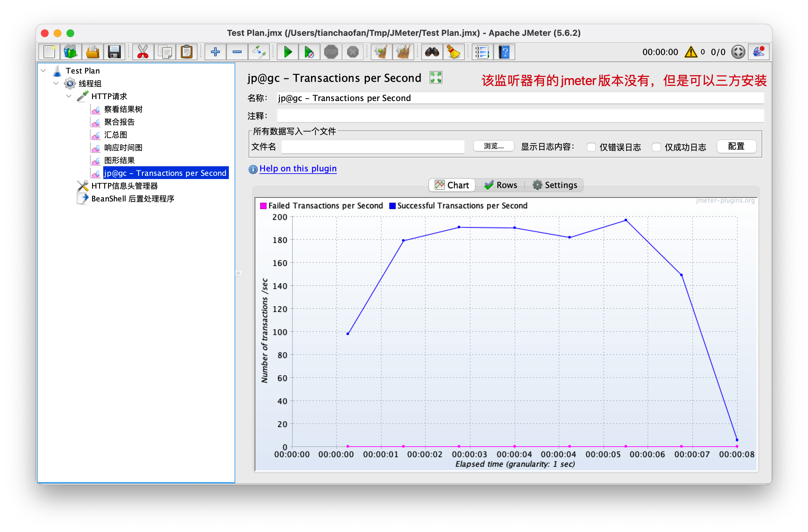Open Help on this plugin link

[298, 168]
